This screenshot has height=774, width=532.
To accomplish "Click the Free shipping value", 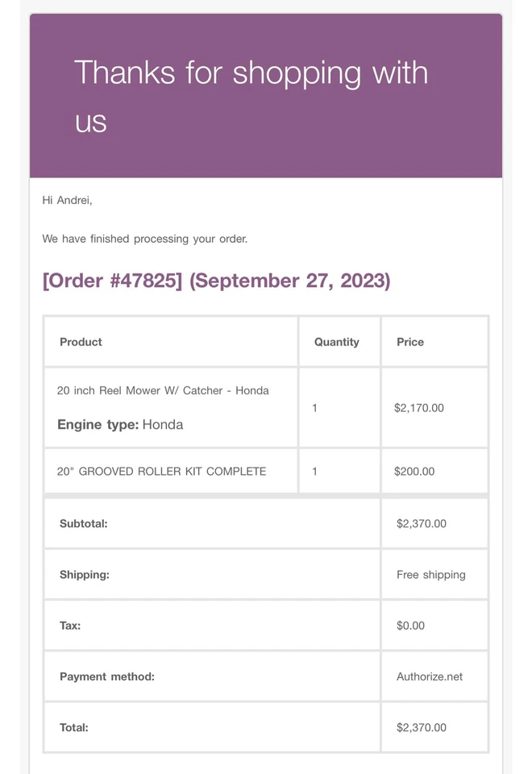I will point(431,575).
